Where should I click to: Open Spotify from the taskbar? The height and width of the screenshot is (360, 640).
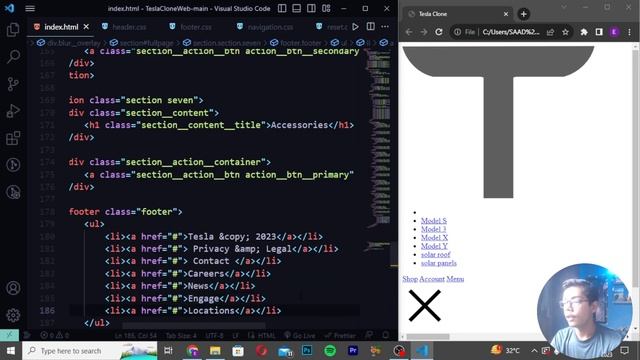click(x=330, y=351)
